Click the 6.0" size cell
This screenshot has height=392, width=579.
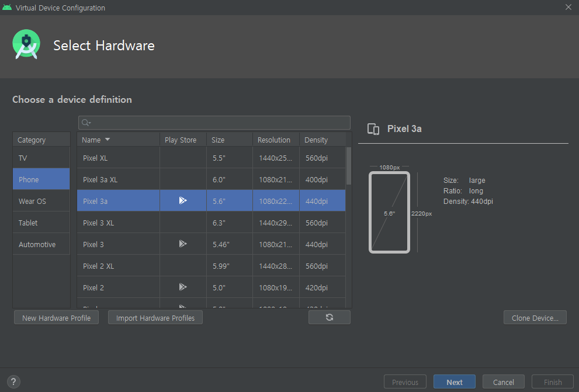tap(229, 179)
